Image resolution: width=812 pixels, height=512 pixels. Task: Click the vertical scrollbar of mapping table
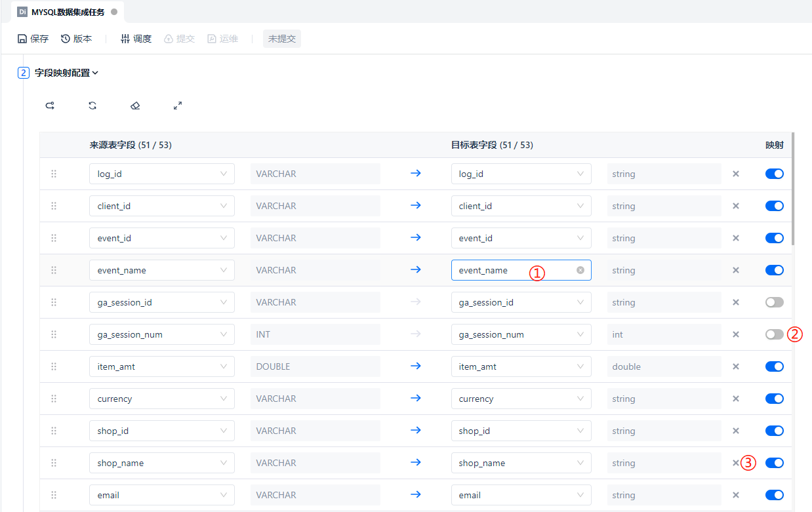[793, 189]
